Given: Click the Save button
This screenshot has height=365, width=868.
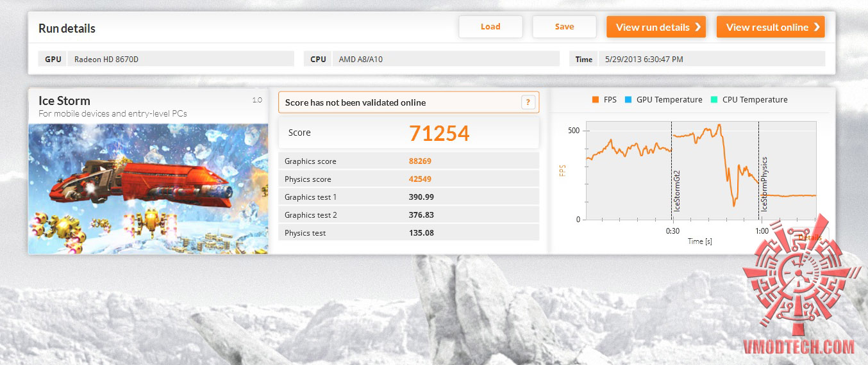Looking at the screenshot, I should click(564, 27).
